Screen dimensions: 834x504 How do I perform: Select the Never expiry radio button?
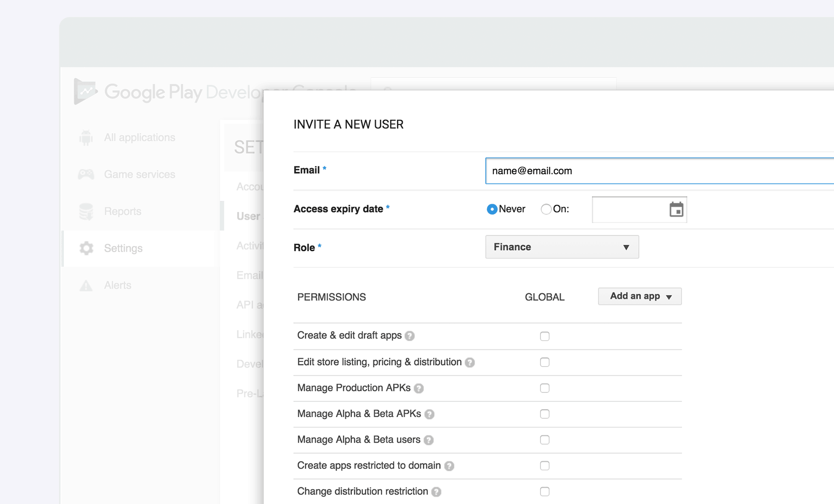pos(492,209)
